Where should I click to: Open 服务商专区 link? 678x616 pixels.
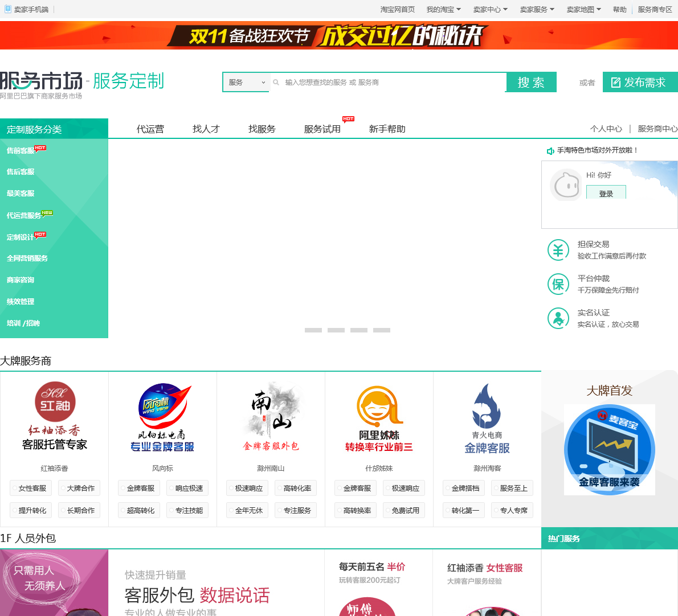point(655,10)
